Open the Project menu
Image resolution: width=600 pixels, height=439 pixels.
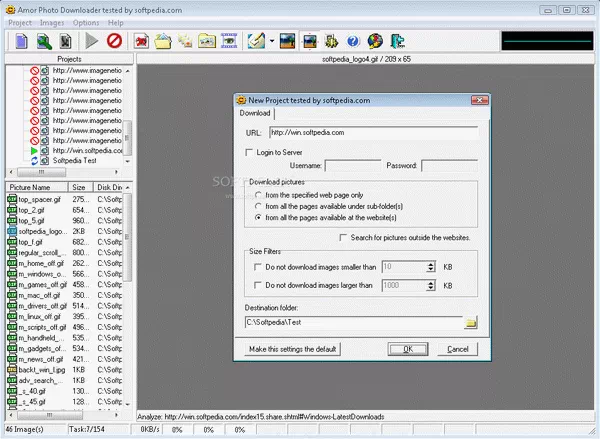point(20,23)
